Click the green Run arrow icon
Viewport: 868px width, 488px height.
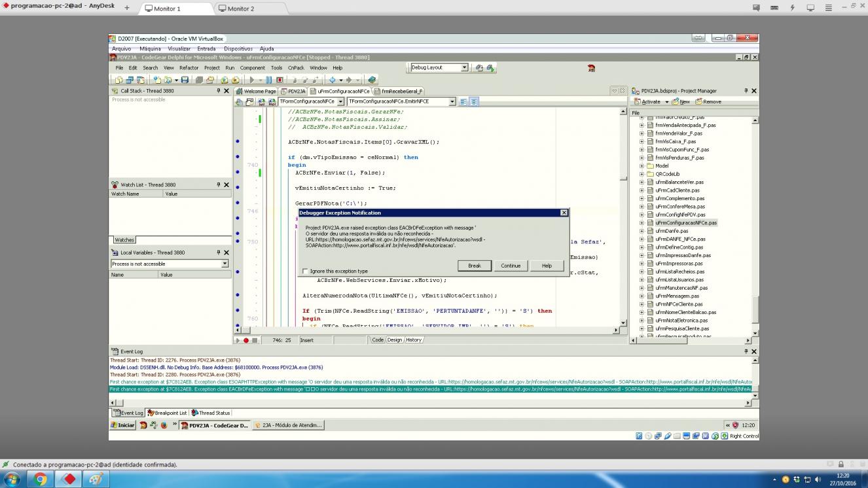click(252, 80)
